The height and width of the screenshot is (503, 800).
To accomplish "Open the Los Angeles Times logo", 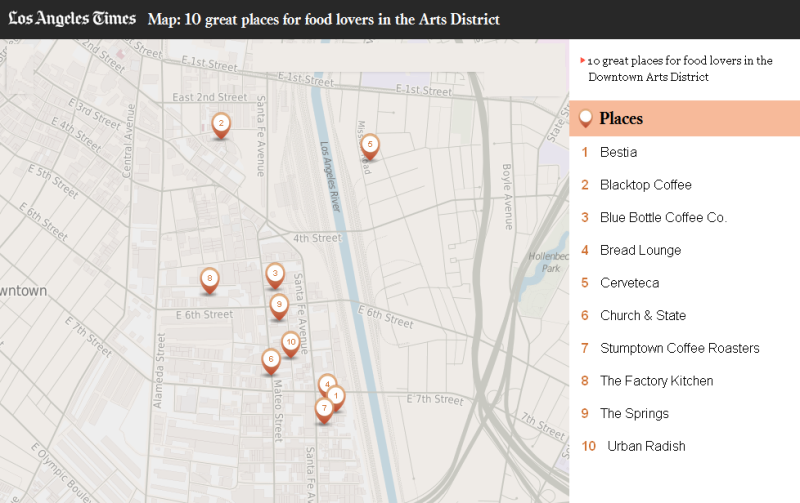I will [72, 19].
